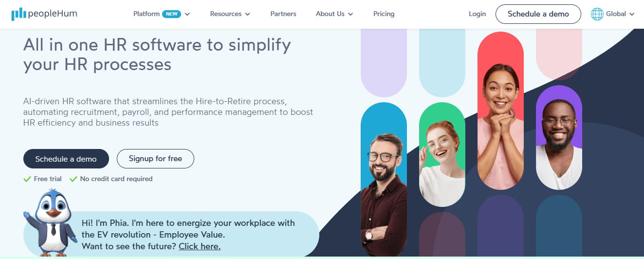Click the green checkmark beside Free trial

click(27, 179)
